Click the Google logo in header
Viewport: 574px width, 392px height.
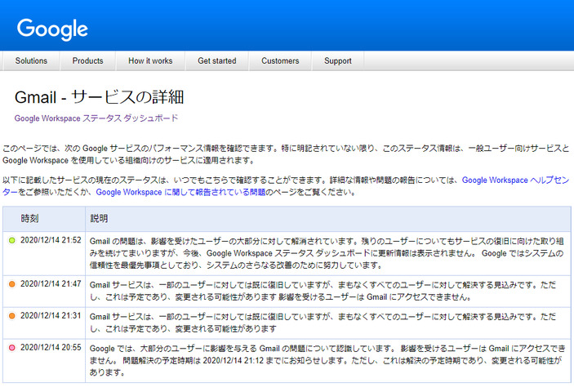[x=52, y=29]
